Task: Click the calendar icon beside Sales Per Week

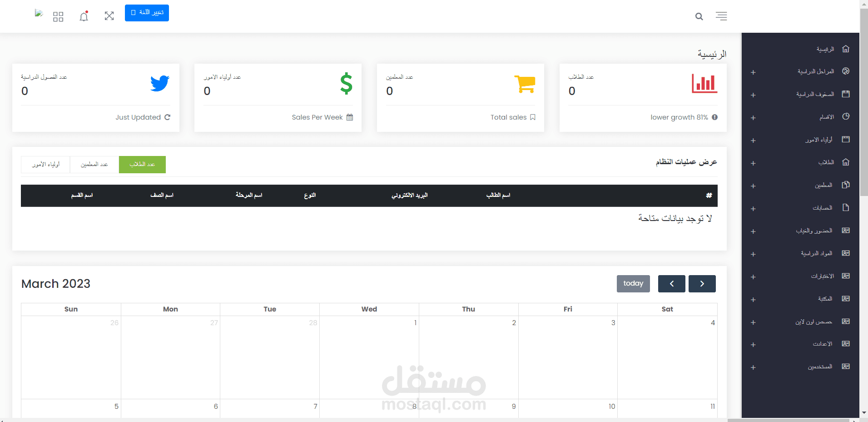Action: pos(350,117)
